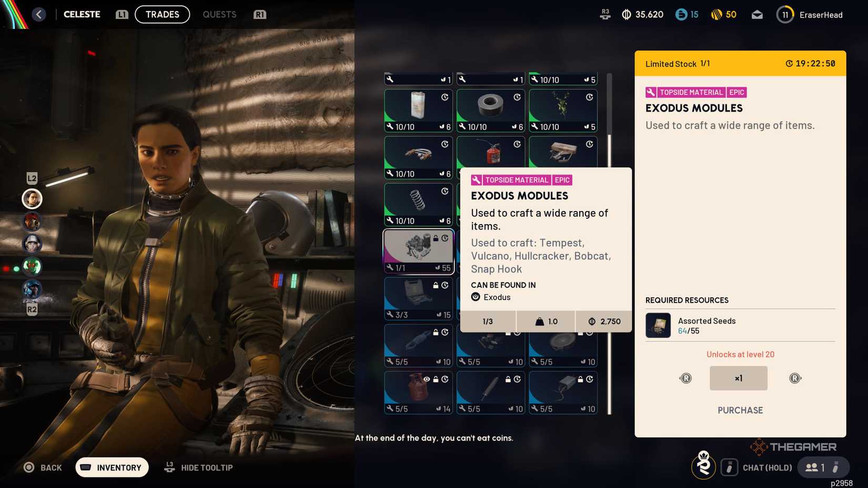The height and width of the screenshot is (488, 868).
Task: Collapse the view using the chevron beside CELESTE
Action: click(x=38, y=14)
